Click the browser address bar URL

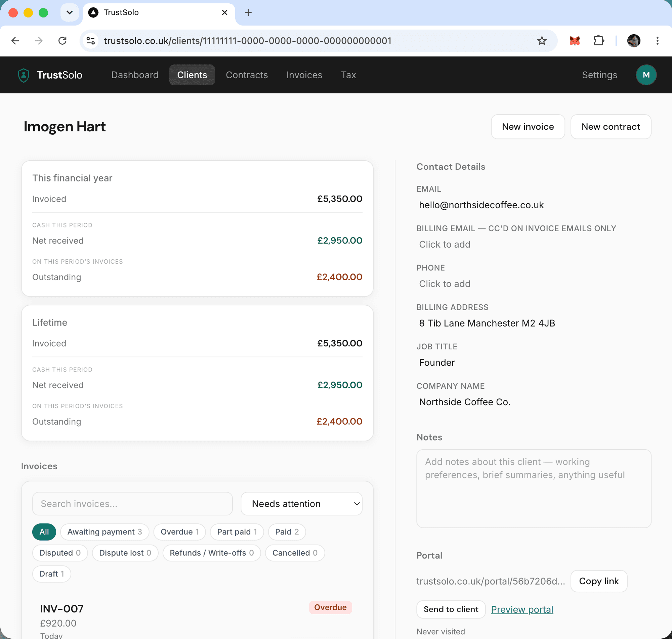[x=247, y=41]
